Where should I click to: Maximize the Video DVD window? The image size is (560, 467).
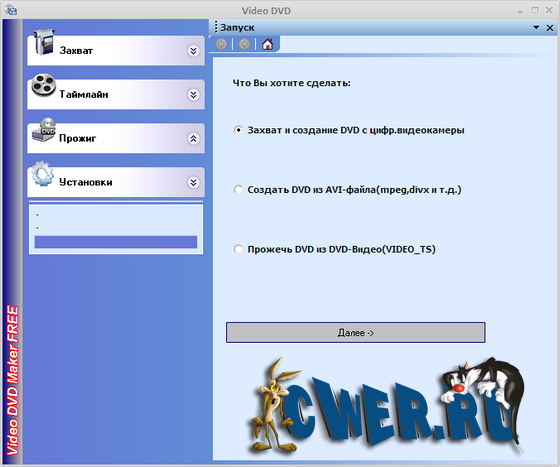pos(535,10)
